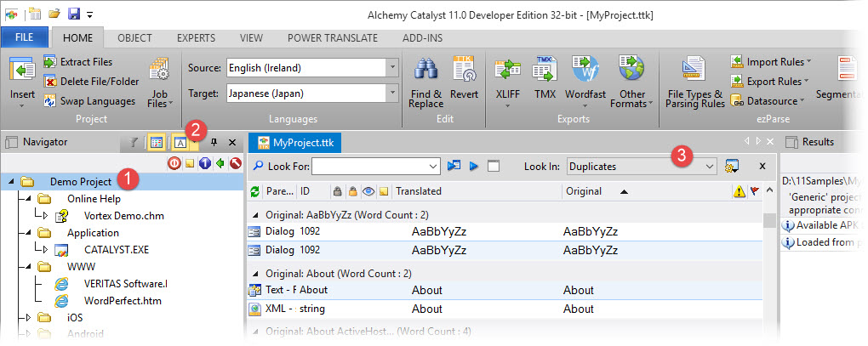Select the MyProject.ttk document tab
The image size is (868, 346).
pos(295,142)
